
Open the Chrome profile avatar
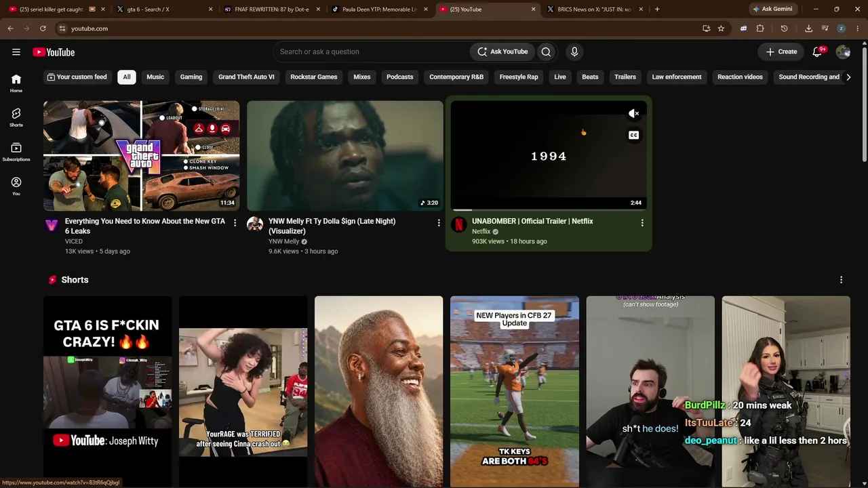click(x=841, y=28)
